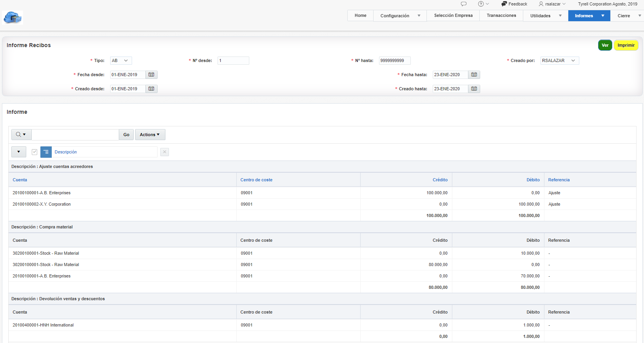Image resolution: width=644 pixels, height=343 pixels.
Task: Click the green Ver button
Action: click(x=605, y=45)
